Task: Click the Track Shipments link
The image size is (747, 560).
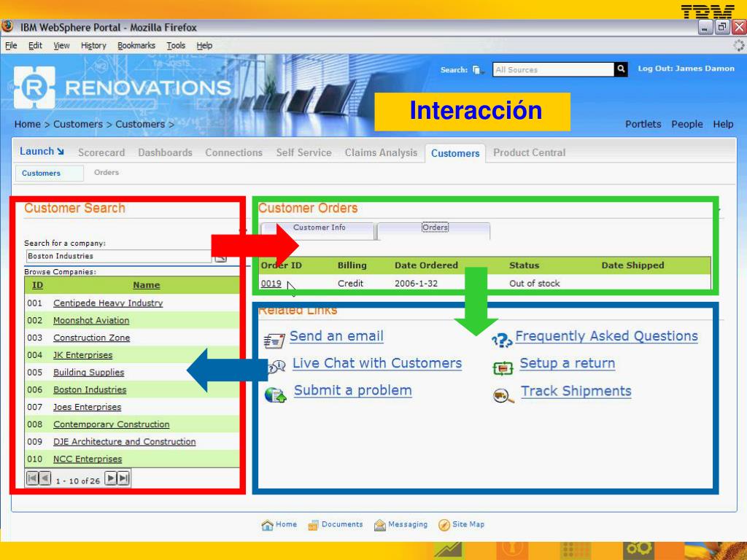Action: pyautogui.click(x=576, y=391)
